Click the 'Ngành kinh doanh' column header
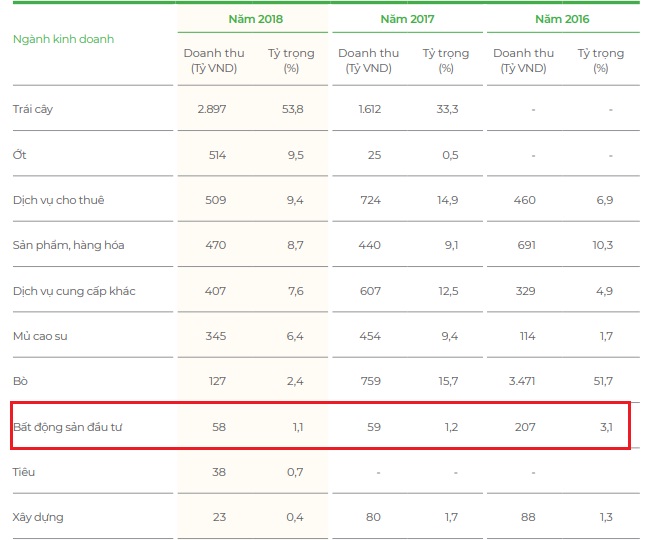This screenshot has width=647, height=540. tap(63, 39)
